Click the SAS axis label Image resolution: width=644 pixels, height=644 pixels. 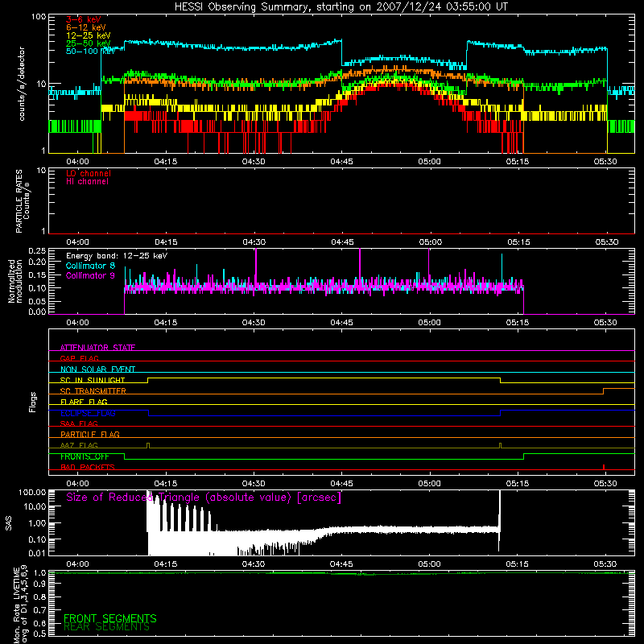click(x=9, y=523)
